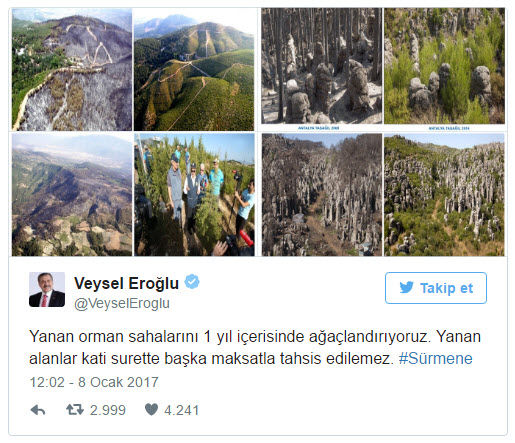Open the hazy burnt mountain landscape photo
Viewport: 515px width, 443px height.
[72, 195]
